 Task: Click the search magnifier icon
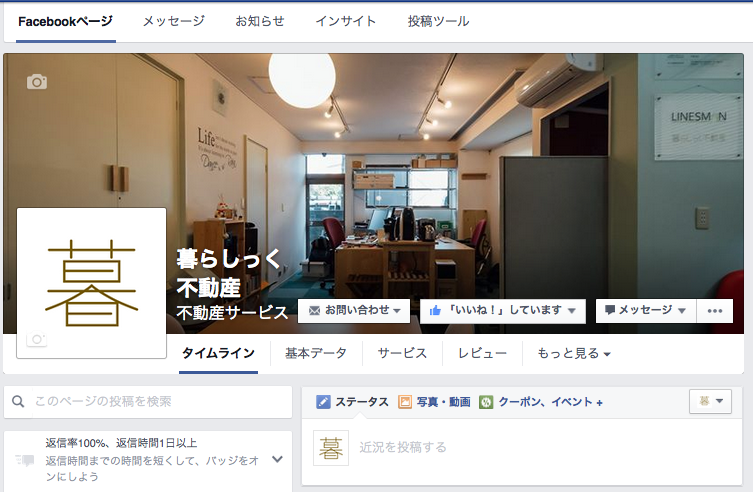18,401
